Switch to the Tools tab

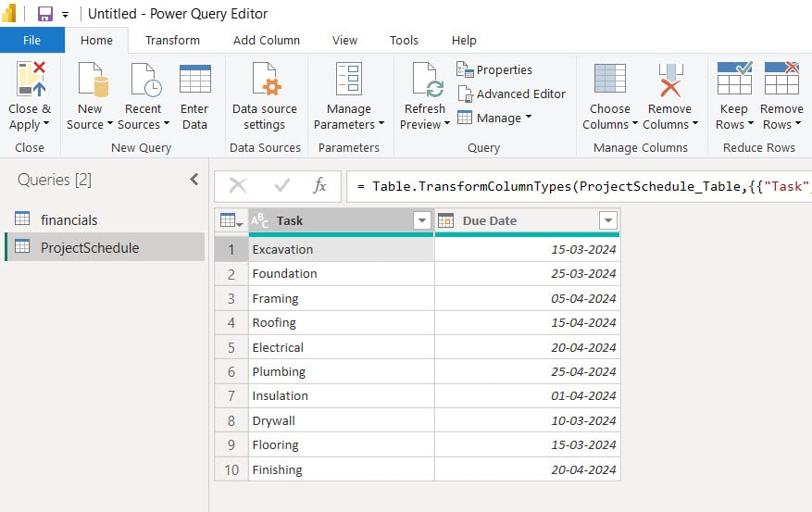click(x=404, y=40)
